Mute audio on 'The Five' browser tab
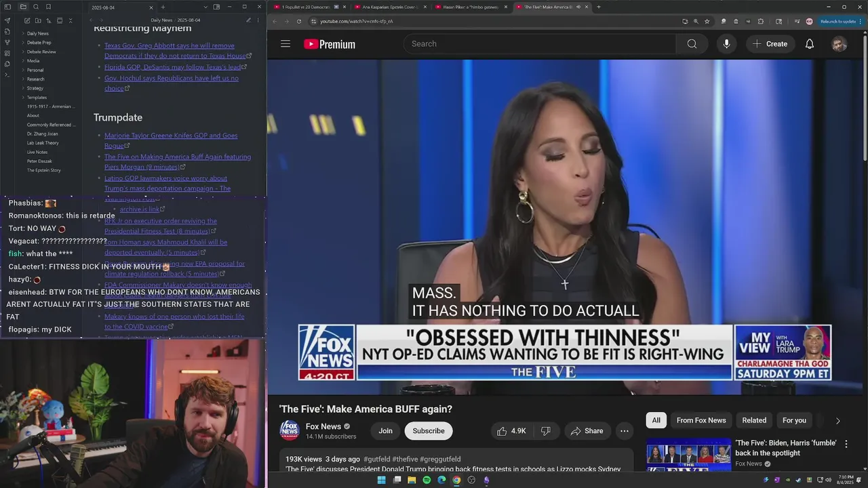868x488 pixels. (x=578, y=7)
